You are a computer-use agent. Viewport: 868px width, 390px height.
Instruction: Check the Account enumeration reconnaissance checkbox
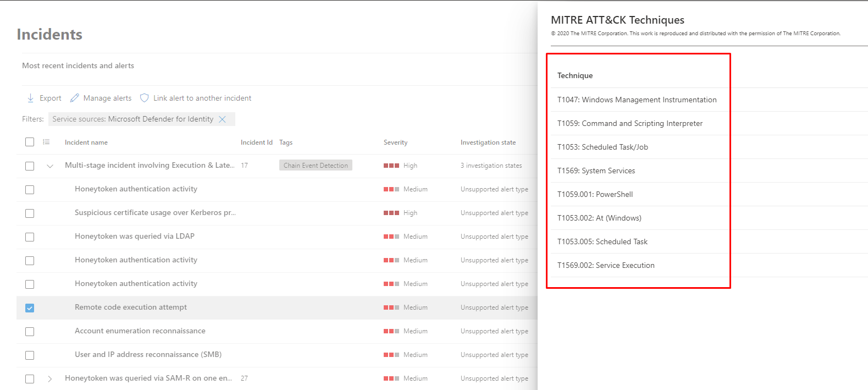(30, 332)
